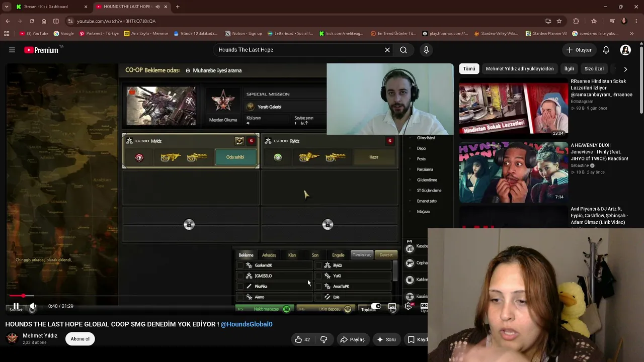Open the Google bookmark

coord(64,34)
